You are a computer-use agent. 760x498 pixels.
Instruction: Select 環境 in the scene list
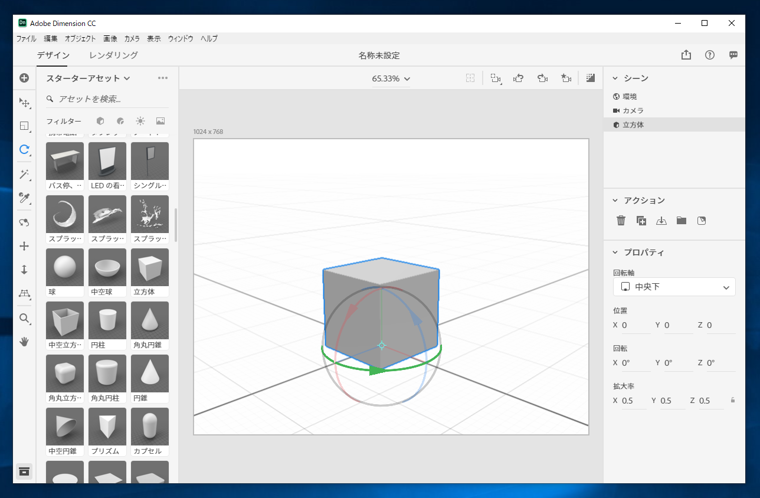tap(674, 96)
